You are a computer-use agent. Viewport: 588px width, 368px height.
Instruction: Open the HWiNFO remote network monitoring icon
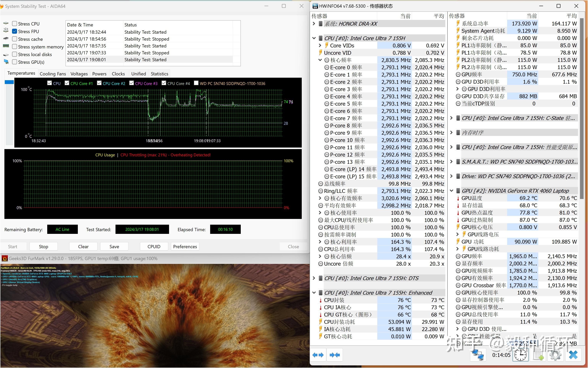coord(478,355)
